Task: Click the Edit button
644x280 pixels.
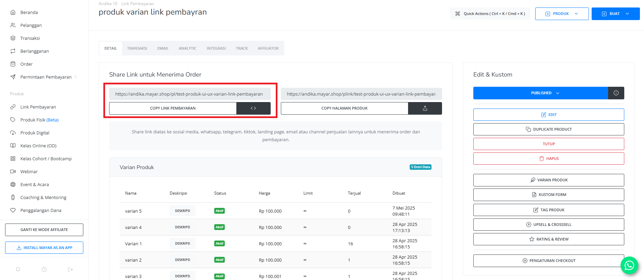Action: 549,115
